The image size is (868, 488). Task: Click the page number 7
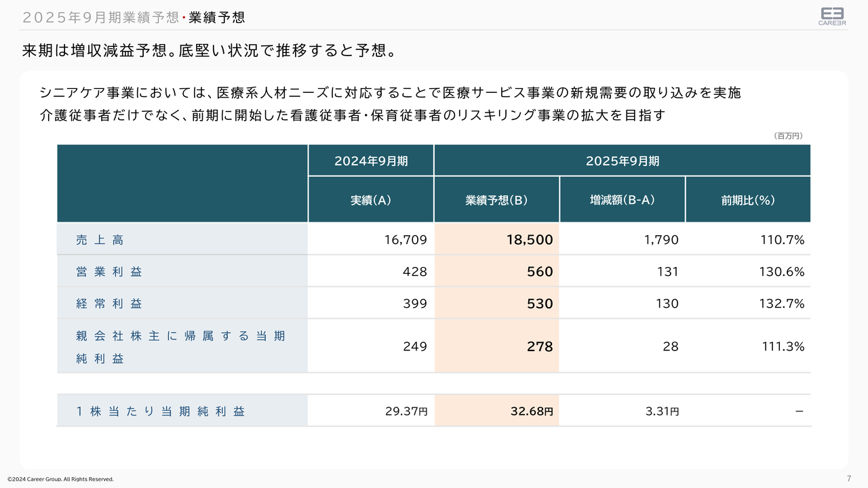849,479
